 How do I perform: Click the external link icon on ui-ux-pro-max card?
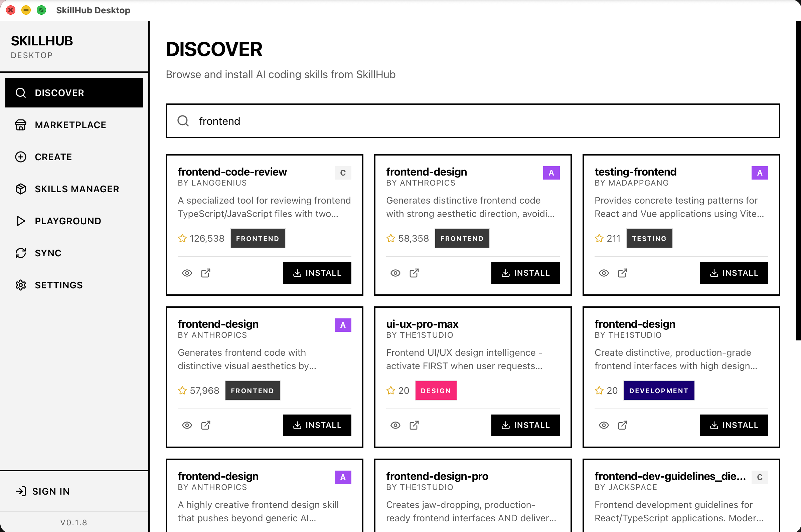pos(414,425)
